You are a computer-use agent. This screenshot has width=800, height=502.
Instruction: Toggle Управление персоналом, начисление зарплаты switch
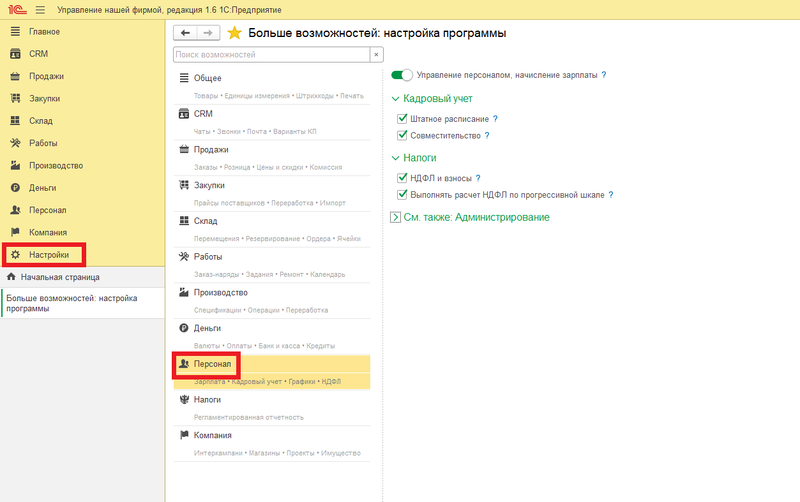click(402, 75)
